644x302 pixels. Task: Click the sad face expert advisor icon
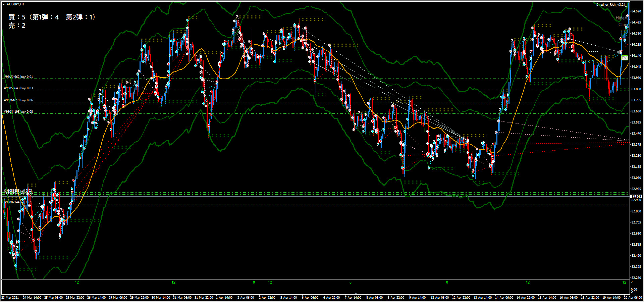pyautogui.click(x=626, y=4)
